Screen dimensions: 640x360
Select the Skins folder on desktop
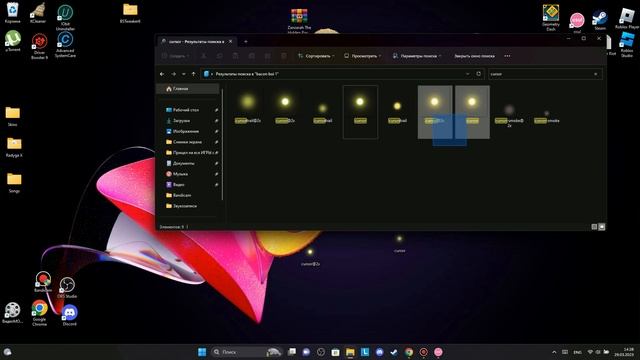coord(13,116)
